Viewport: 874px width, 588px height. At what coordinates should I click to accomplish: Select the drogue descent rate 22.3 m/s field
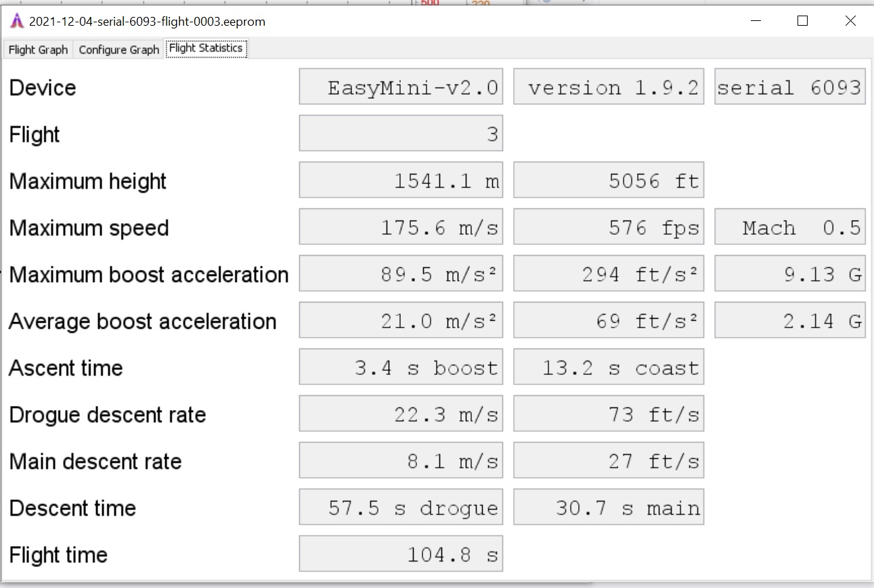[401, 414]
